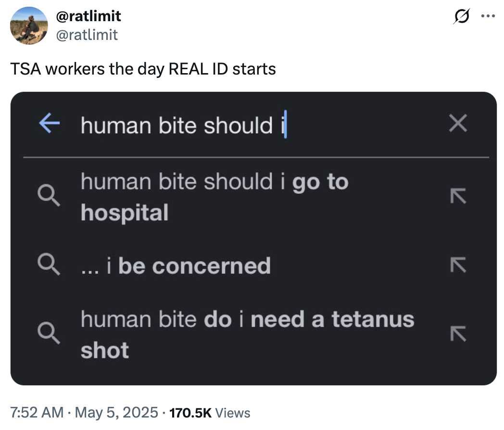Select the suggestion 'human bite should i go to hospital'
This screenshot has width=504, height=430.
pyautogui.click(x=214, y=196)
